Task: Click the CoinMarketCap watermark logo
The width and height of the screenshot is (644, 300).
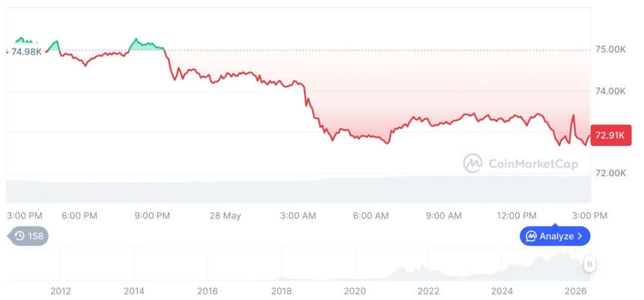Action: [473, 163]
